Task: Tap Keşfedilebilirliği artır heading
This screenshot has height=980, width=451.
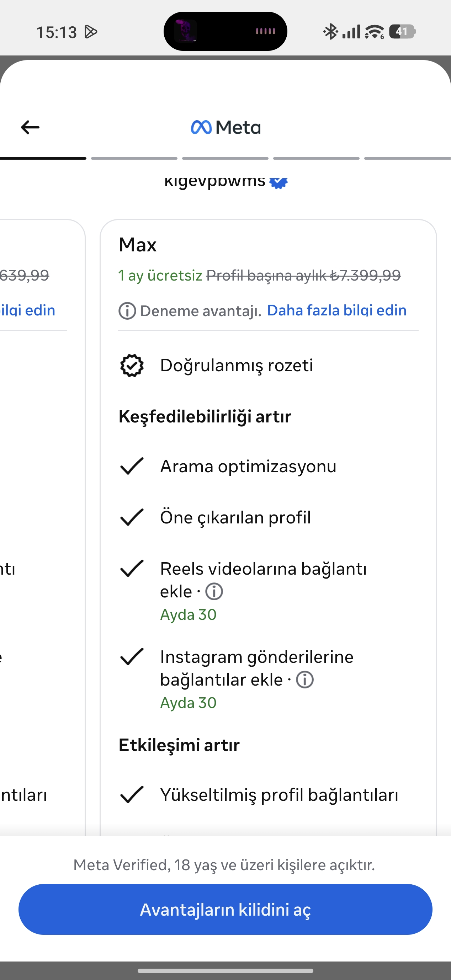Action: point(205,417)
